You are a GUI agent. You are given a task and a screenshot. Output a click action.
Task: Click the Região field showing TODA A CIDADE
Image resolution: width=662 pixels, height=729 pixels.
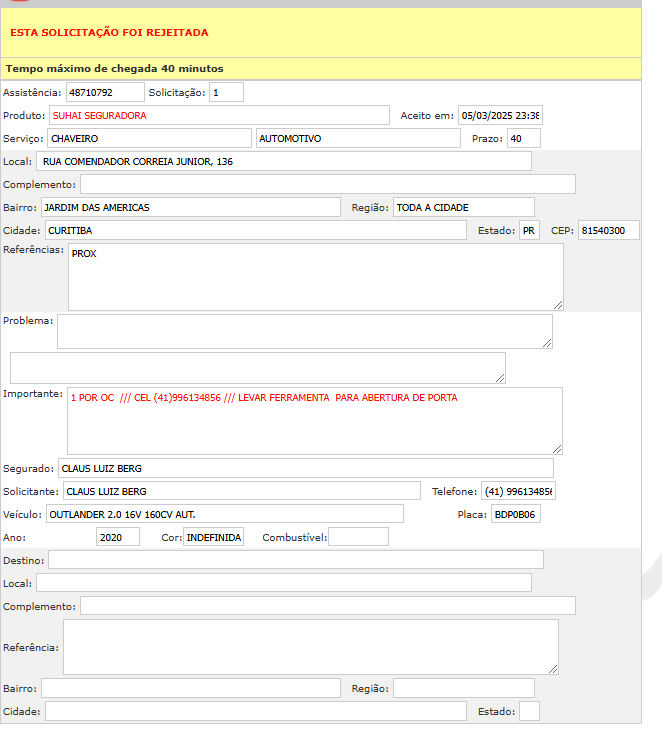[x=463, y=207]
